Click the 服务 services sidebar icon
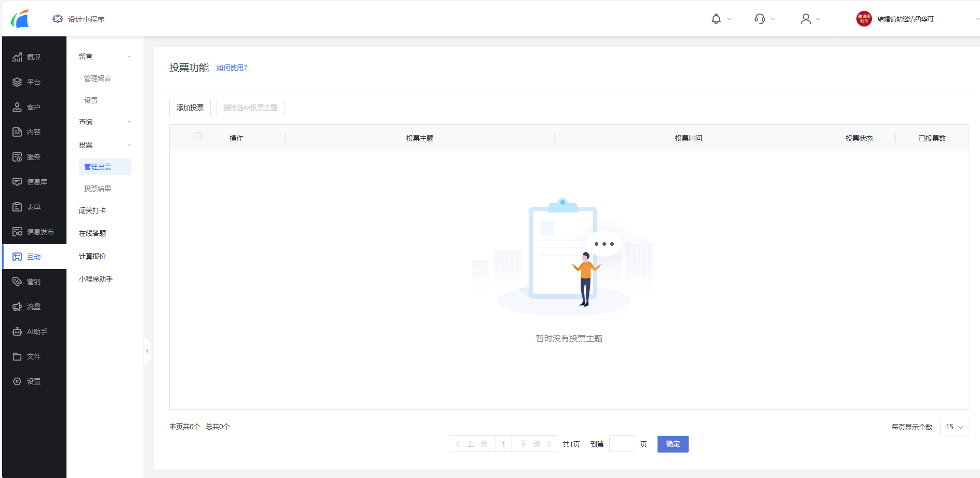Image resolution: width=980 pixels, height=478 pixels. click(x=33, y=156)
